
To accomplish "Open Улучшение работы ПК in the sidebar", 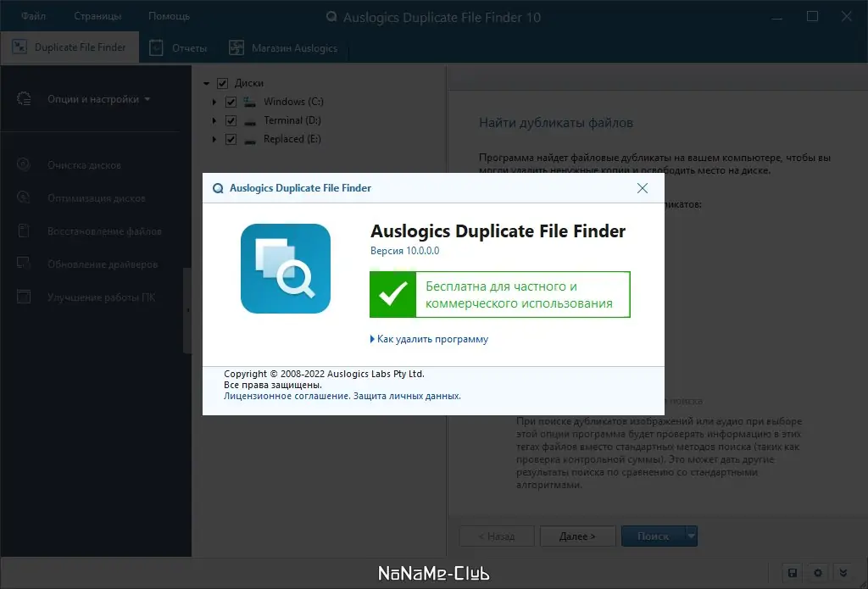I will [102, 297].
